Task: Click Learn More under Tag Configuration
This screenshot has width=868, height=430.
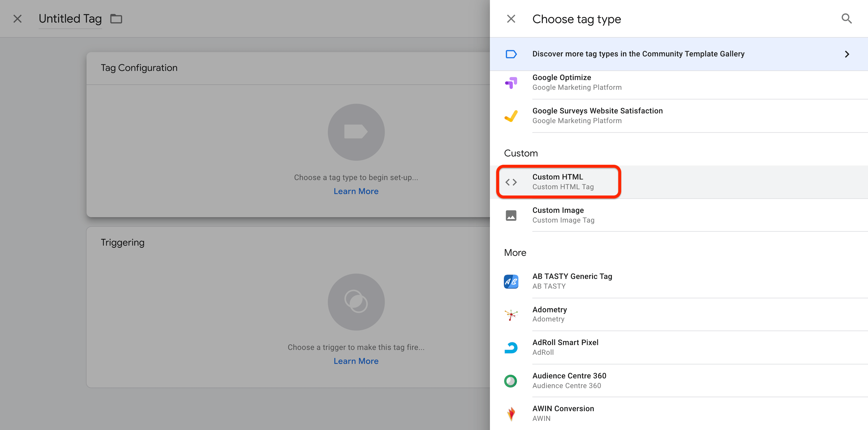Action: pos(356,191)
